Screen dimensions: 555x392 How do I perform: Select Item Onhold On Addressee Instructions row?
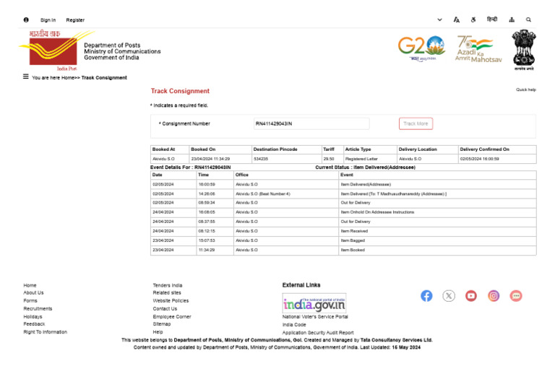(x=343, y=212)
